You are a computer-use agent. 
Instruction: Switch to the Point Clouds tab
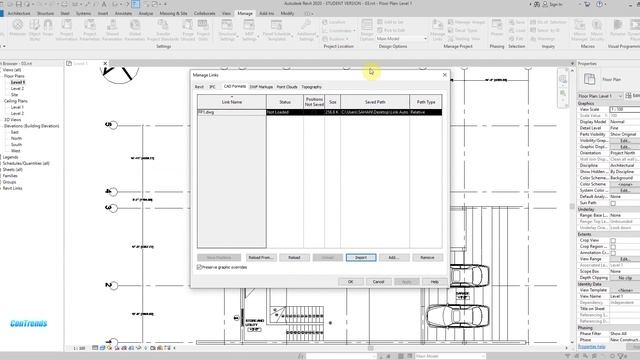click(x=287, y=87)
